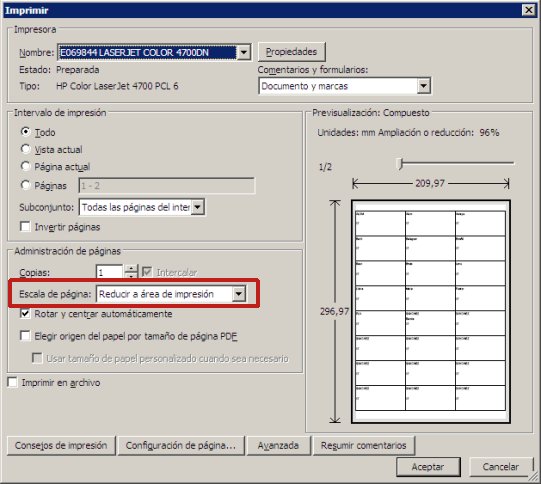
Task: Click the preview page slider handle
Action: pyautogui.click(x=400, y=164)
